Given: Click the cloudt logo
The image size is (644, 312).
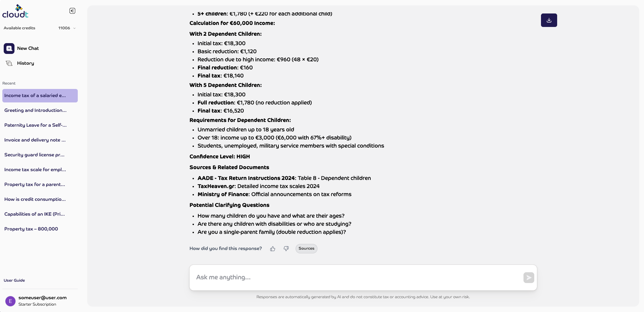Looking at the screenshot, I should (x=15, y=11).
